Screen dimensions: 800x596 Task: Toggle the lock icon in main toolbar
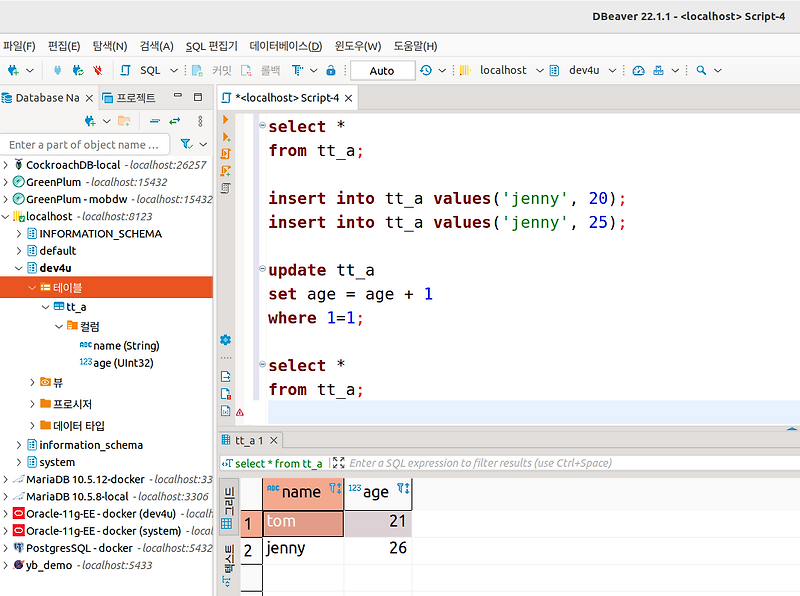click(x=331, y=70)
